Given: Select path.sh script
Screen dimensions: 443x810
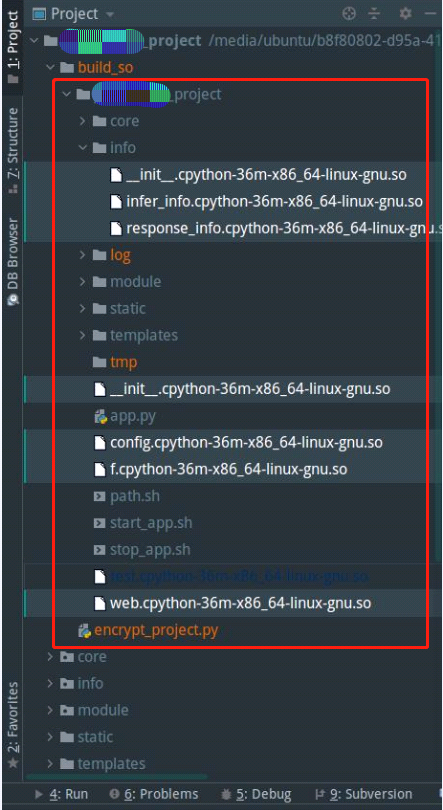Looking at the screenshot, I should coord(135,496).
